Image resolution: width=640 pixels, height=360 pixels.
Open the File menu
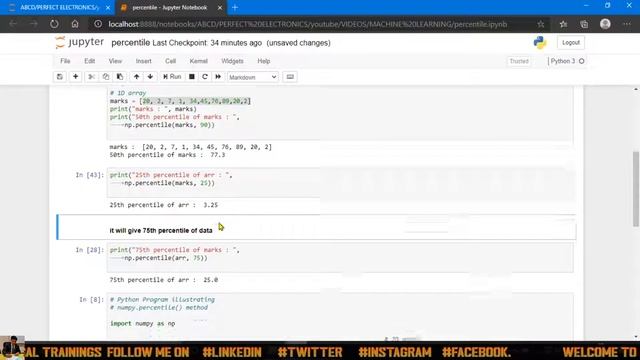(65, 61)
